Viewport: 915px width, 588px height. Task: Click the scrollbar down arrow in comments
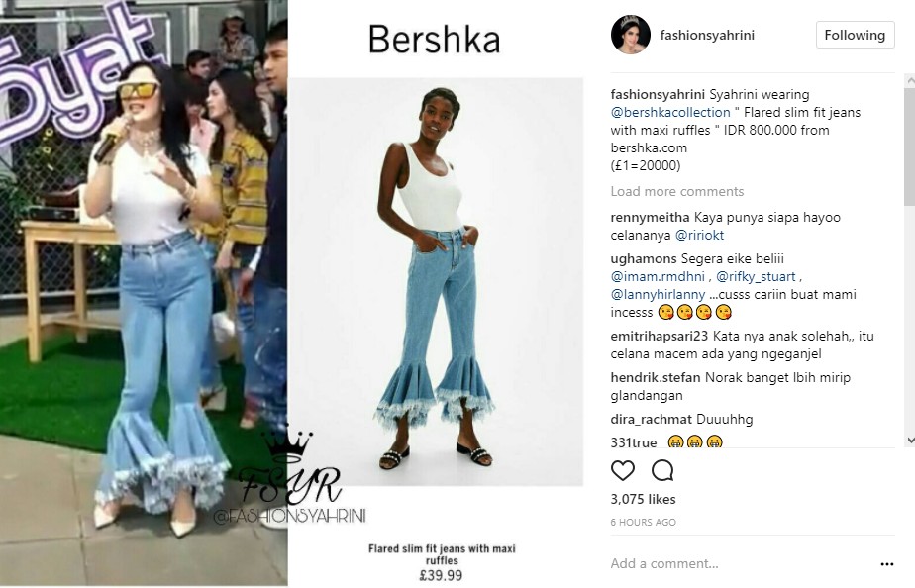click(x=910, y=441)
